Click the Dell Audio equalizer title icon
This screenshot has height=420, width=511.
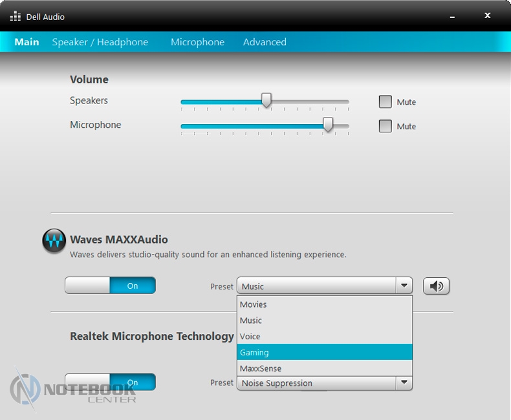coord(16,16)
